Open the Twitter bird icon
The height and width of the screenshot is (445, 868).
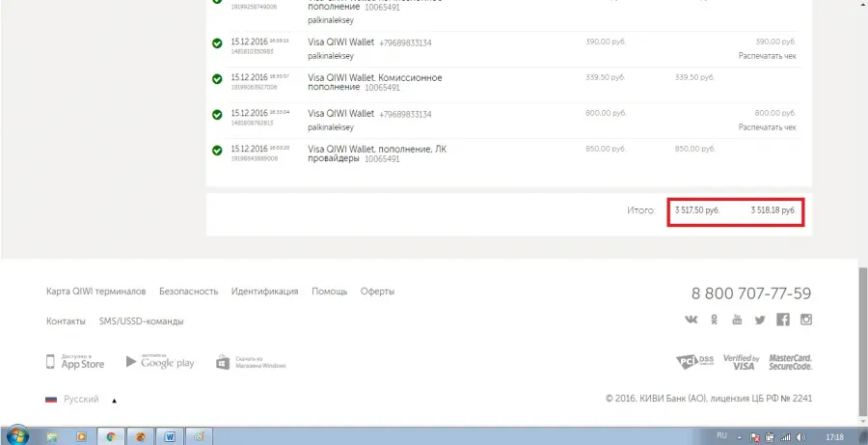coord(760,320)
